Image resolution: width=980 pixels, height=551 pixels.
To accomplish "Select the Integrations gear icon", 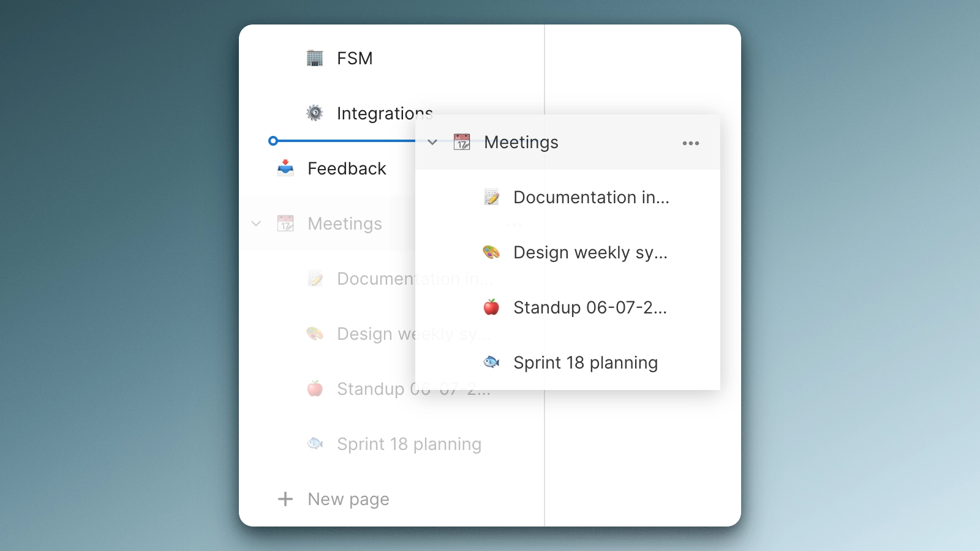I will 314,113.
